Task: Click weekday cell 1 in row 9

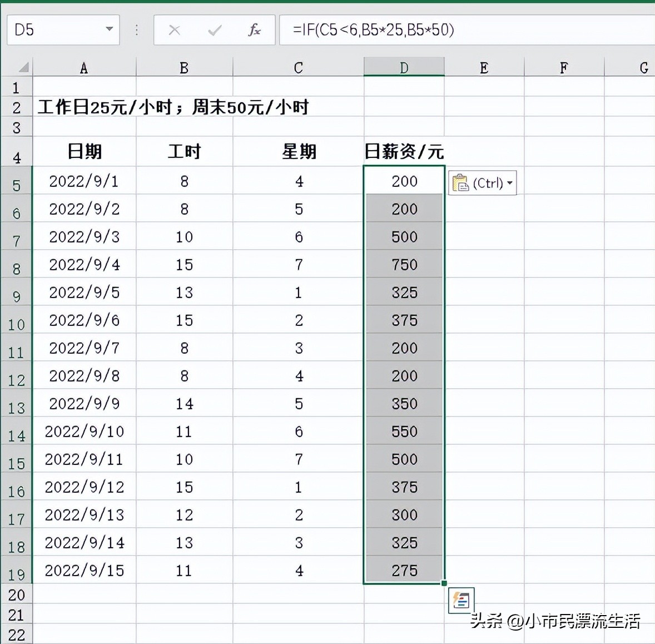Action: click(298, 292)
